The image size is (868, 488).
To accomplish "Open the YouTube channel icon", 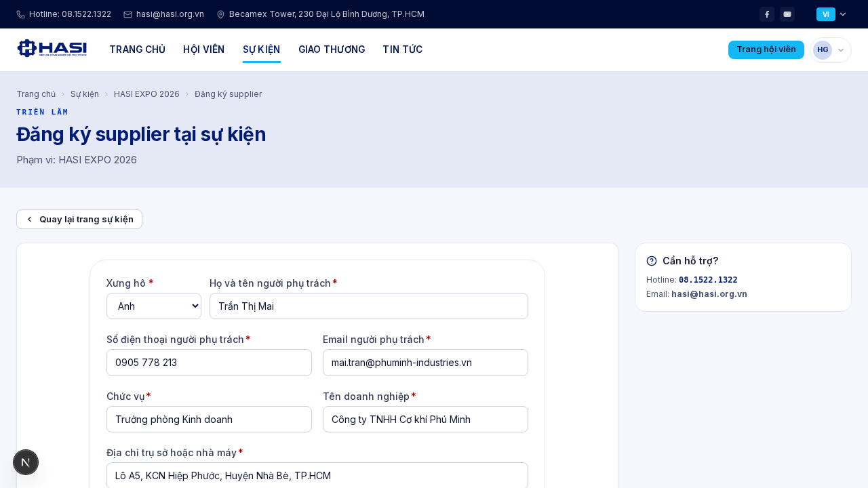I will pos(787,14).
